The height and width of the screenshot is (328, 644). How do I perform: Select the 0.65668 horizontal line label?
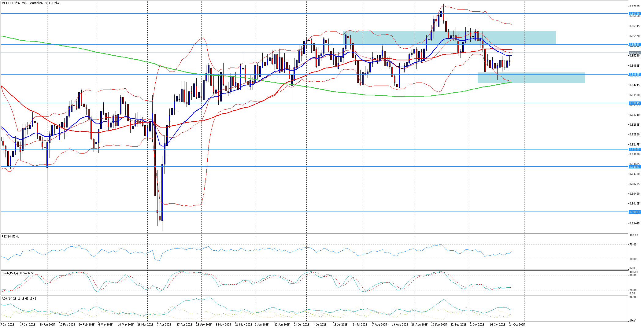(634, 45)
